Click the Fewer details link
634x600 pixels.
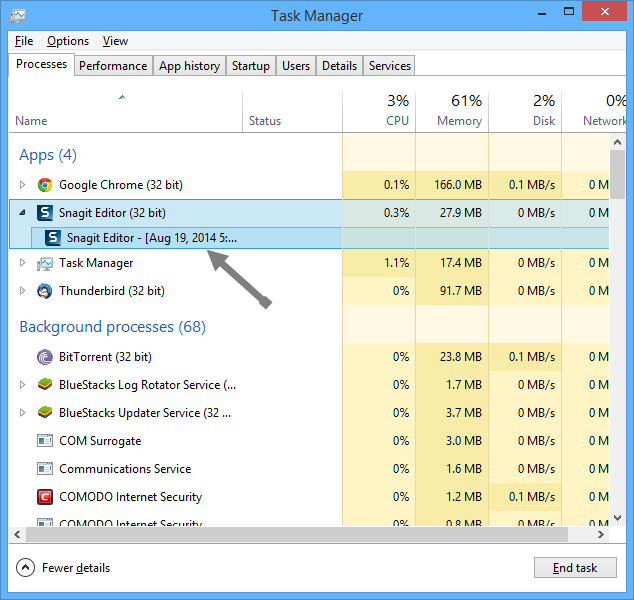(x=76, y=568)
